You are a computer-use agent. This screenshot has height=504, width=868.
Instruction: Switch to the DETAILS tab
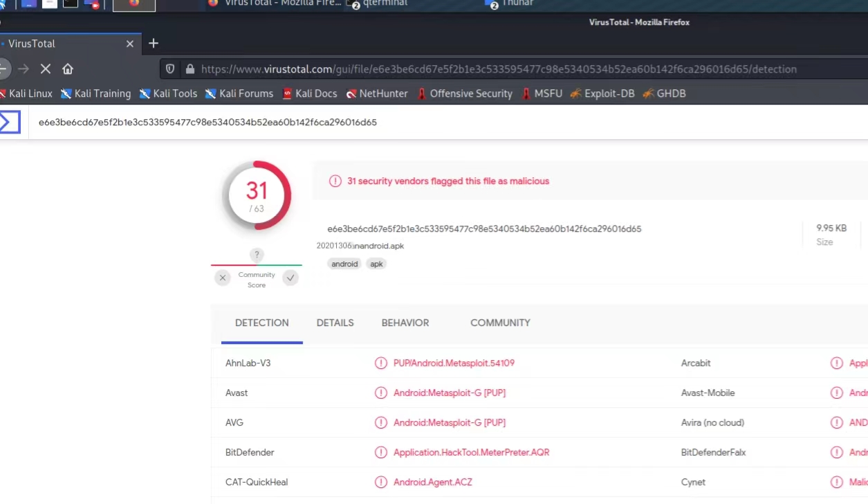click(335, 323)
